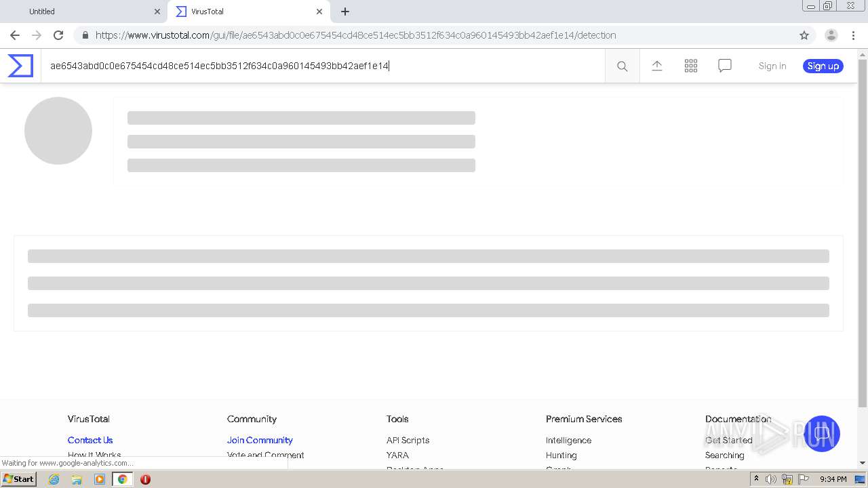The image size is (868, 488).
Task: Click the site padlock icon
Action: [x=85, y=35]
